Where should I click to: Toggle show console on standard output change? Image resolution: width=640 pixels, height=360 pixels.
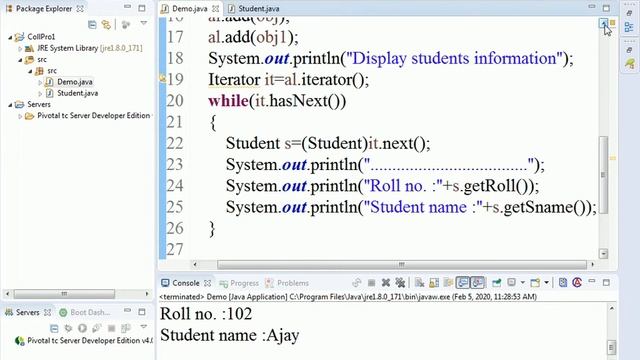tap(462, 282)
